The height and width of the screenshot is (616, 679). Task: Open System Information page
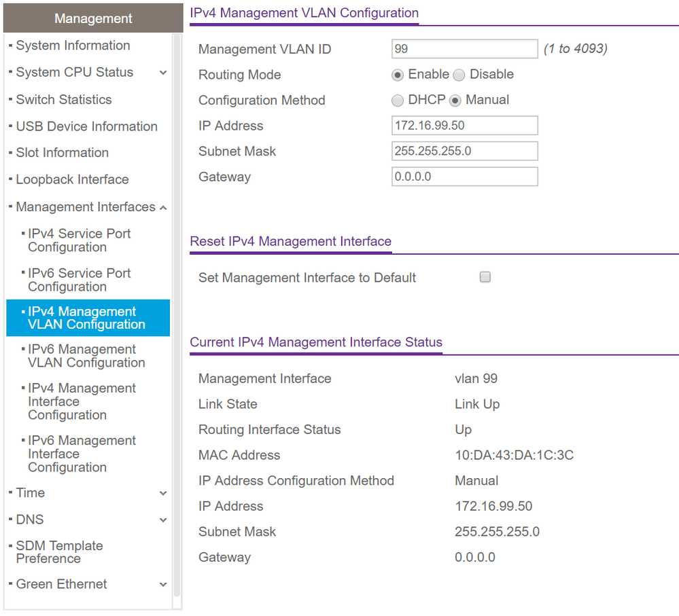(x=73, y=46)
